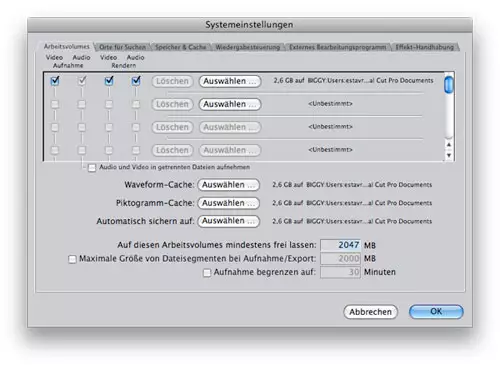Enable Aufnahme begrenzen auf checkbox
Image resolution: width=500 pixels, height=365 pixels.
207,273
